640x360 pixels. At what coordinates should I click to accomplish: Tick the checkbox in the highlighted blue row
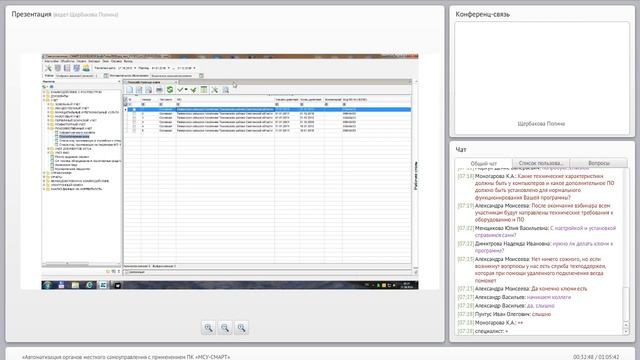click(x=134, y=109)
